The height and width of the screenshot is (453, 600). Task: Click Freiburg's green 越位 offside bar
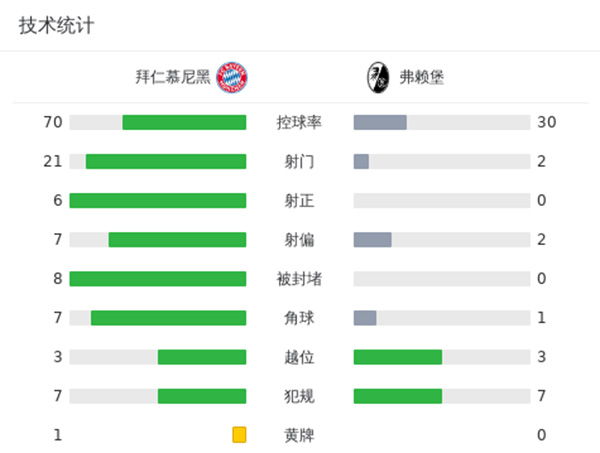tap(398, 357)
